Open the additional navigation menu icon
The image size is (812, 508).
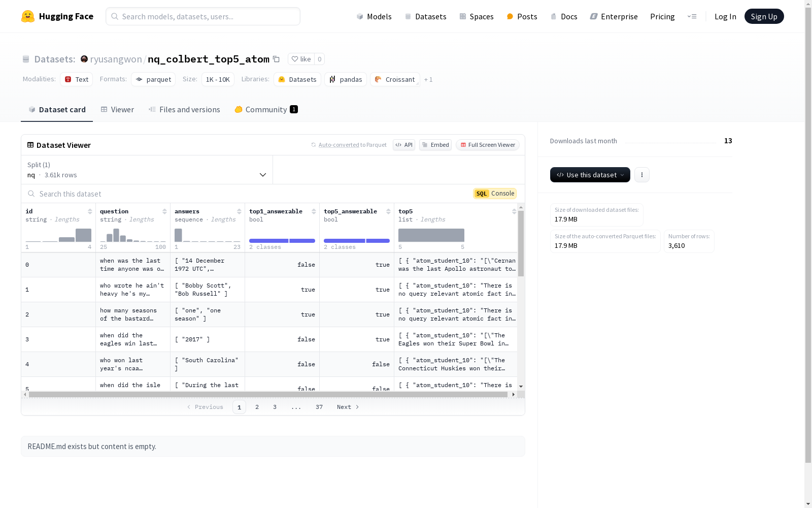(692, 16)
